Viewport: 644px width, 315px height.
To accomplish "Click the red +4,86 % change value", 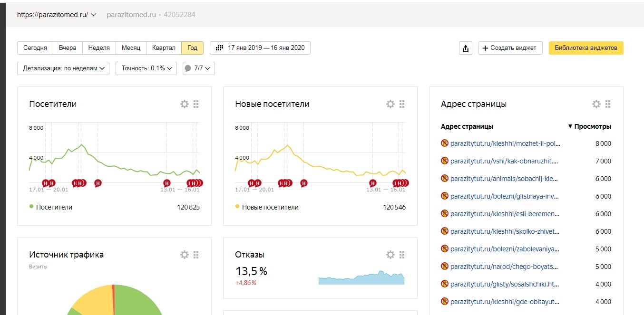I will [x=245, y=283].
